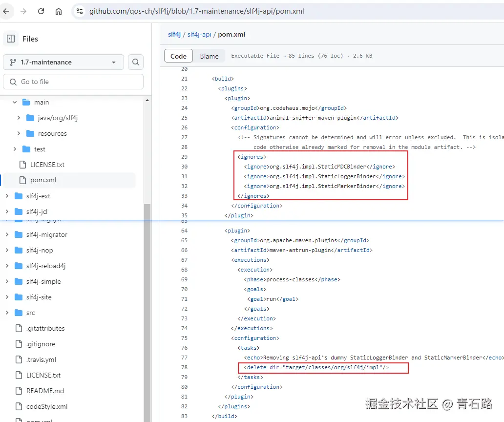Click the slf4j-jcl folder icon
The height and width of the screenshot is (422, 504).
pos(19,211)
